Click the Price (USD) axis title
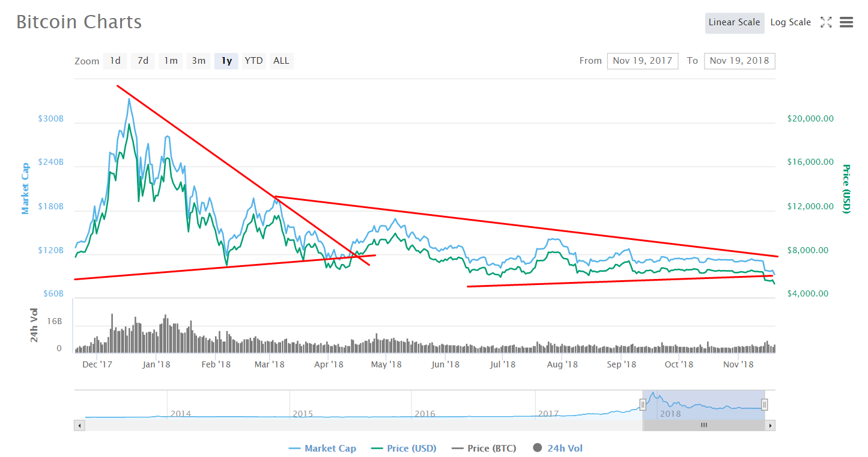Viewport: 868px width, 457px height. [847, 189]
